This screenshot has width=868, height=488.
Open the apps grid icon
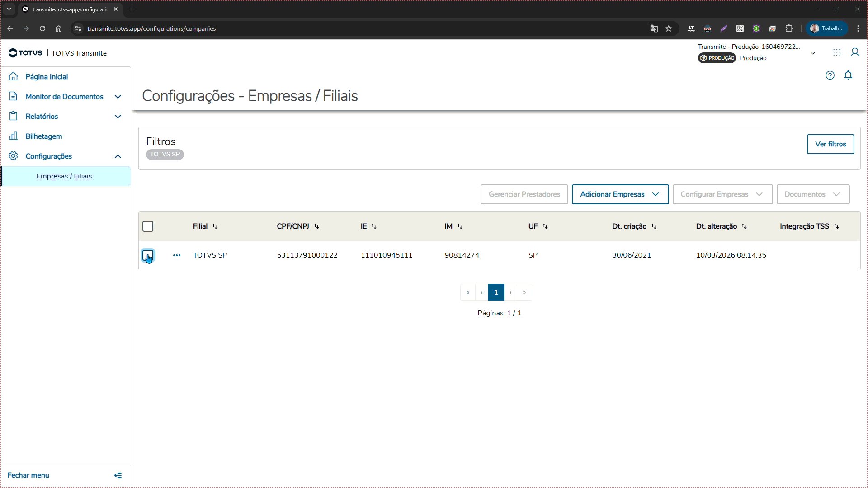point(837,52)
